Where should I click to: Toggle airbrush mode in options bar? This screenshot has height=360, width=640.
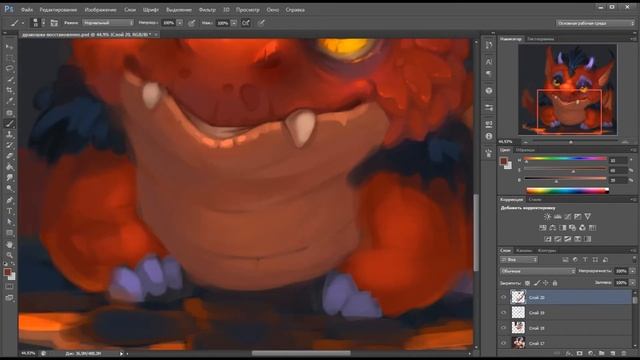point(245,23)
